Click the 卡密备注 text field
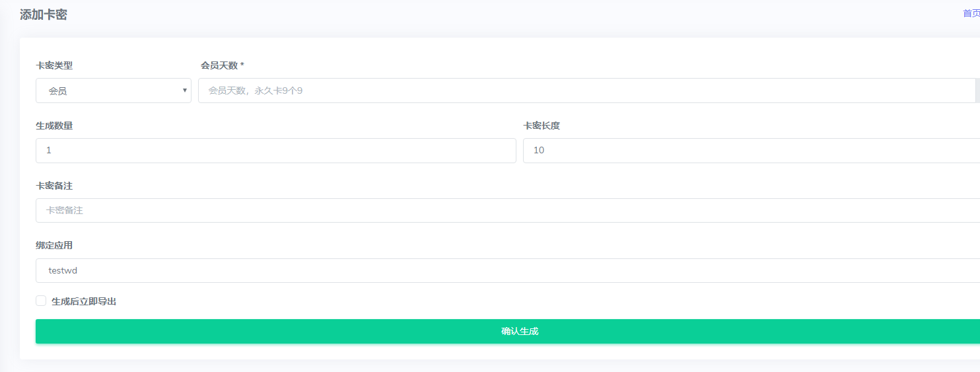 point(508,210)
